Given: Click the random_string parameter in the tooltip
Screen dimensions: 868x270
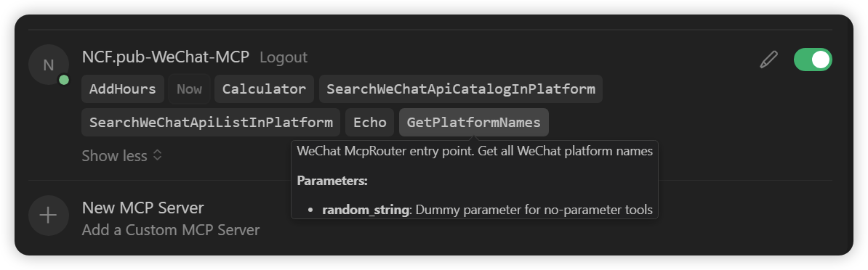Looking at the screenshot, I should [x=366, y=210].
